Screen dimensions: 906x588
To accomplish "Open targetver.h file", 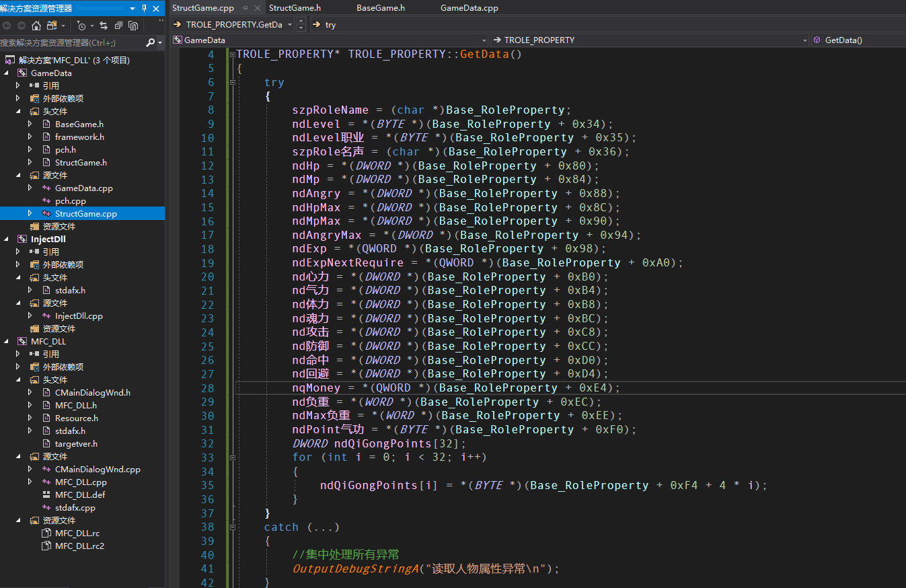I will tap(76, 443).
